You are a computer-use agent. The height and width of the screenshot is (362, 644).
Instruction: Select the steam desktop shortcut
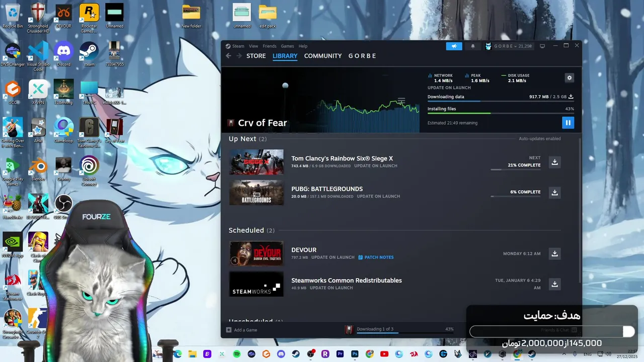coord(89,54)
